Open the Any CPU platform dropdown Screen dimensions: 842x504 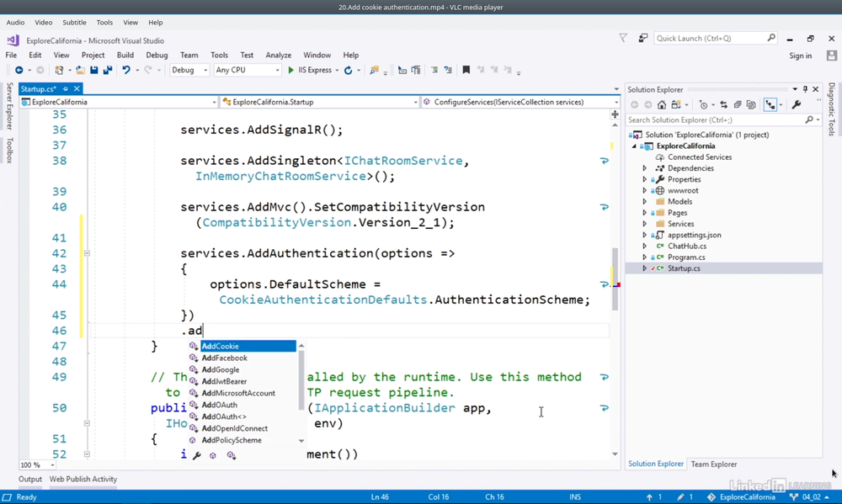pyautogui.click(x=247, y=71)
